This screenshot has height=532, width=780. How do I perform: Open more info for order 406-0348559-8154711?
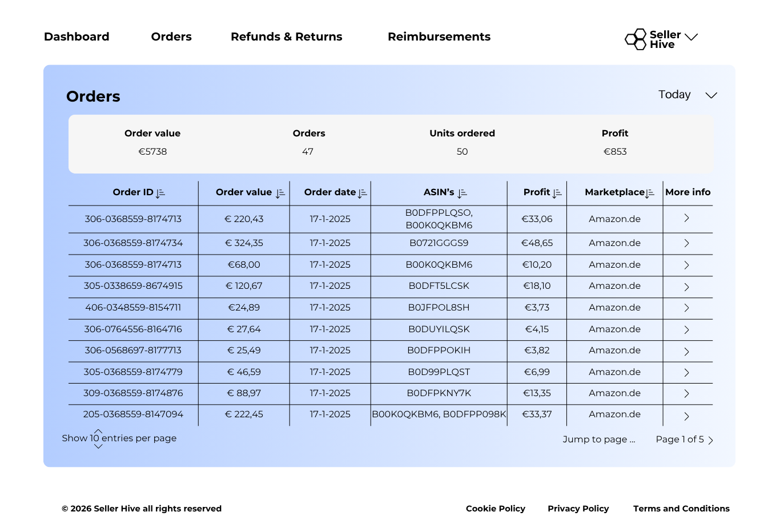(687, 308)
